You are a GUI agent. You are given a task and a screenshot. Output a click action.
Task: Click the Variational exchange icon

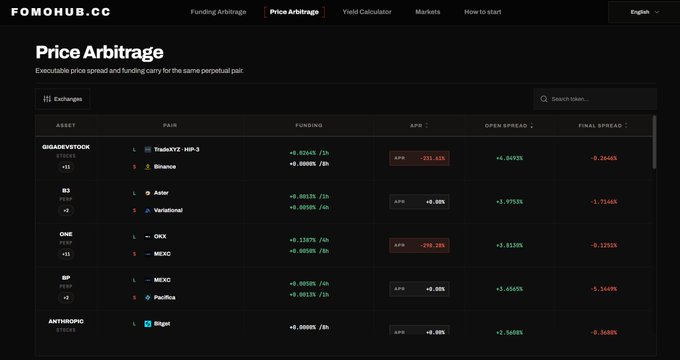click(147, 210)
